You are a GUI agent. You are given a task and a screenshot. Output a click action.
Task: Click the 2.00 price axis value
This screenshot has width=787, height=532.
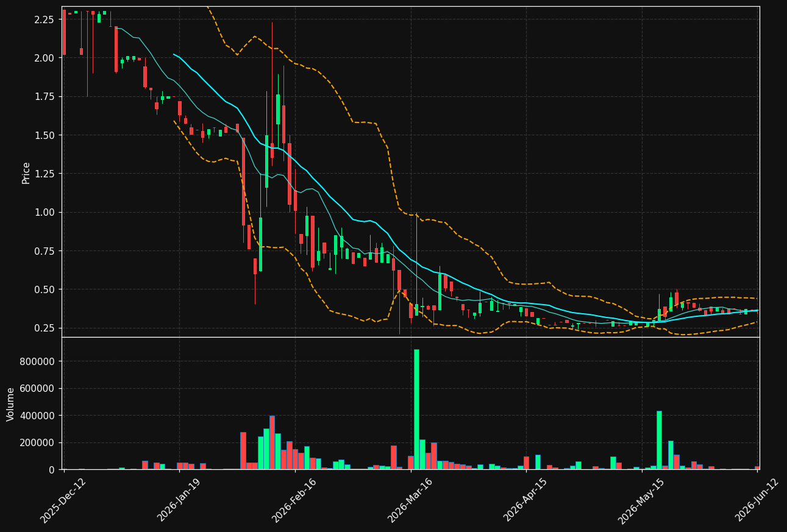45,58
